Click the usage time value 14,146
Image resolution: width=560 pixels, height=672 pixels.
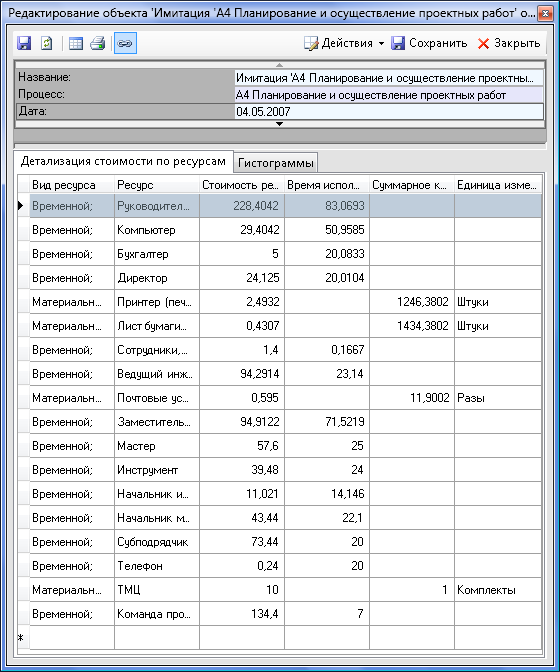pos(326,494)
